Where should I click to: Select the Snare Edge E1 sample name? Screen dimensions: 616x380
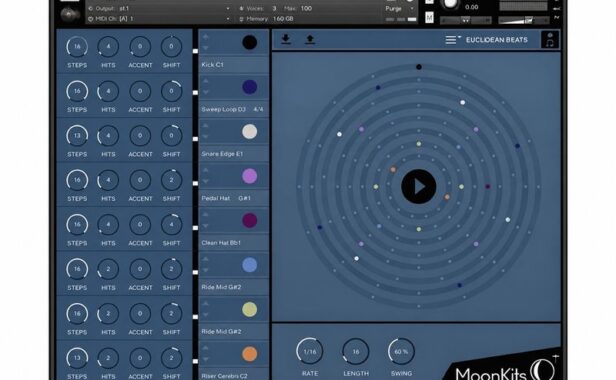click(222, 154)
